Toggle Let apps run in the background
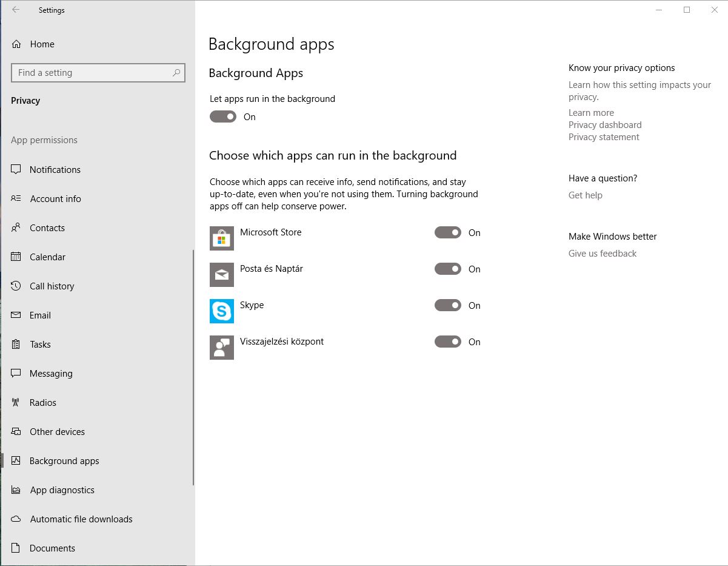Viewport: 728px width, 566px height. 223,116
